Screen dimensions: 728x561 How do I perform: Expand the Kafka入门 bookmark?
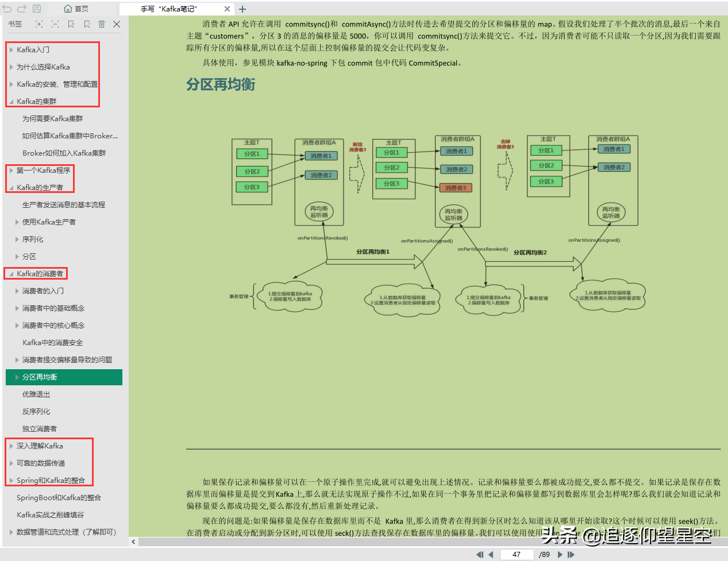pyautogui.click(x=11, y=50)
